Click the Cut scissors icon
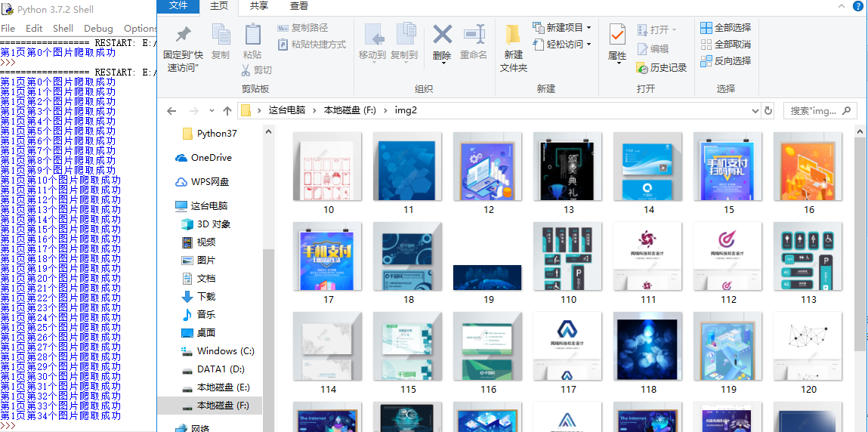This screenshot has width=868, height=432. pos(246,70)
